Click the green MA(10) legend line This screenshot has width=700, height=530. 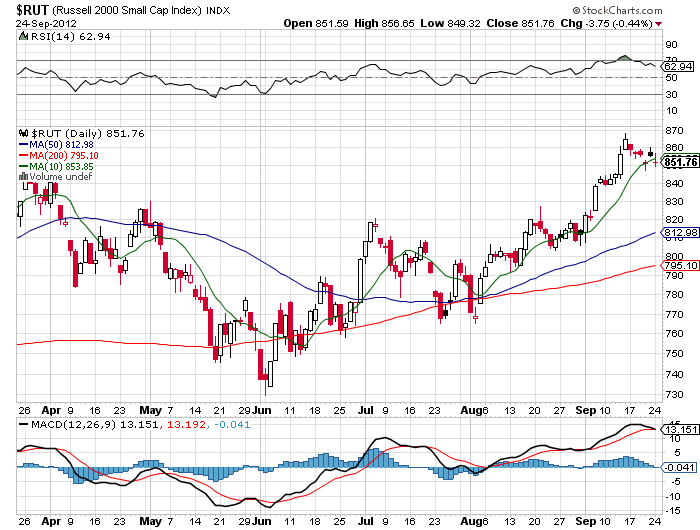[24, 167]
